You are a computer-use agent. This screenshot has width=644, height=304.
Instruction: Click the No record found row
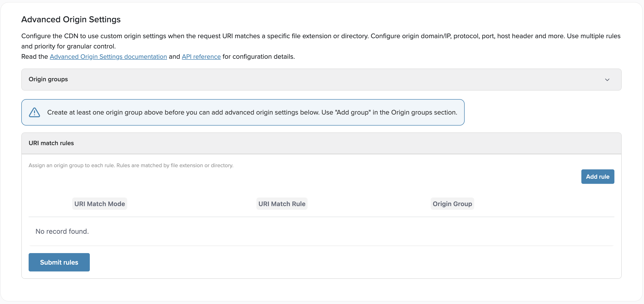coord(62,231)
